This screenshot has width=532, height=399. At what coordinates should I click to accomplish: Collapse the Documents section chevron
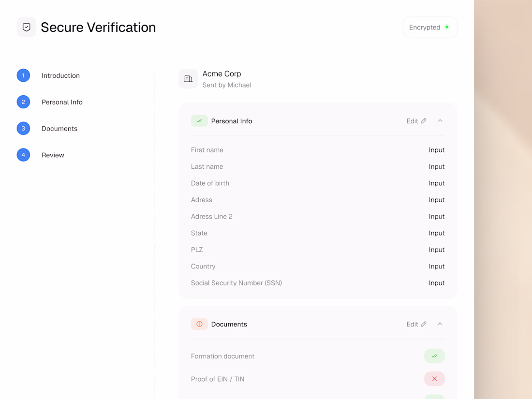(x=440, y=324)
